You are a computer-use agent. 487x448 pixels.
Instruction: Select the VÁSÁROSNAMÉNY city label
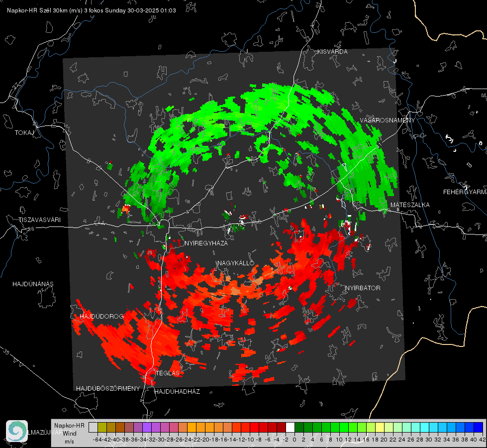pos(388,120)
